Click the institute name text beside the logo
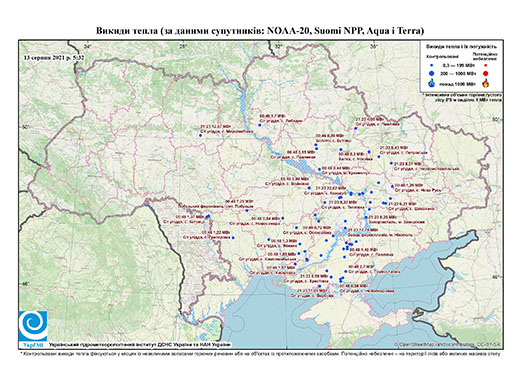This screenshot has width=520, height=368. coord(140,344)
